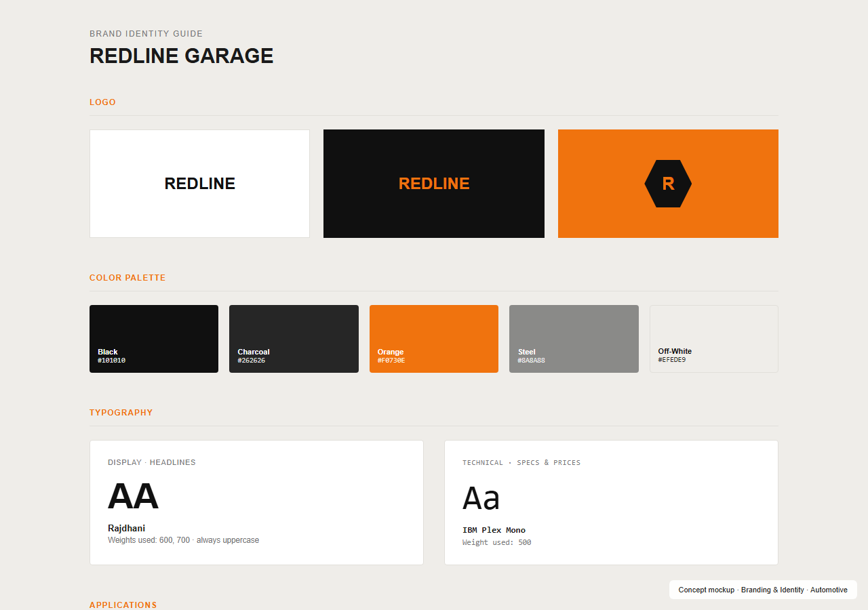Viewport: 868px width, 610px height.
Task: Select the Black #101010 color swatch
Action: pyautogui.click(x=154, y=339)
